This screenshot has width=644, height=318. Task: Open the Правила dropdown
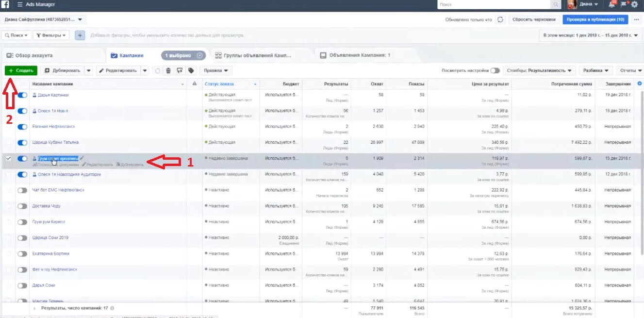point(215,70)
